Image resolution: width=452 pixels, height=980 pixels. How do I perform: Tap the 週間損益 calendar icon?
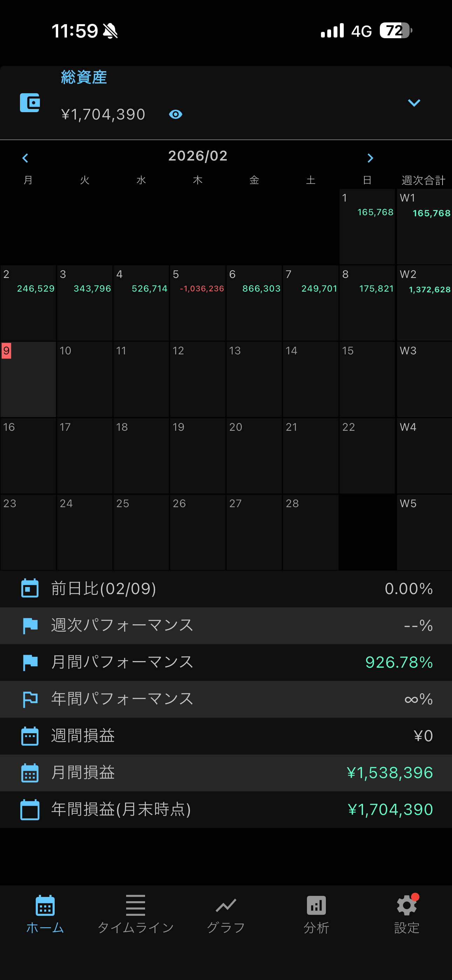tap(30, 736)
